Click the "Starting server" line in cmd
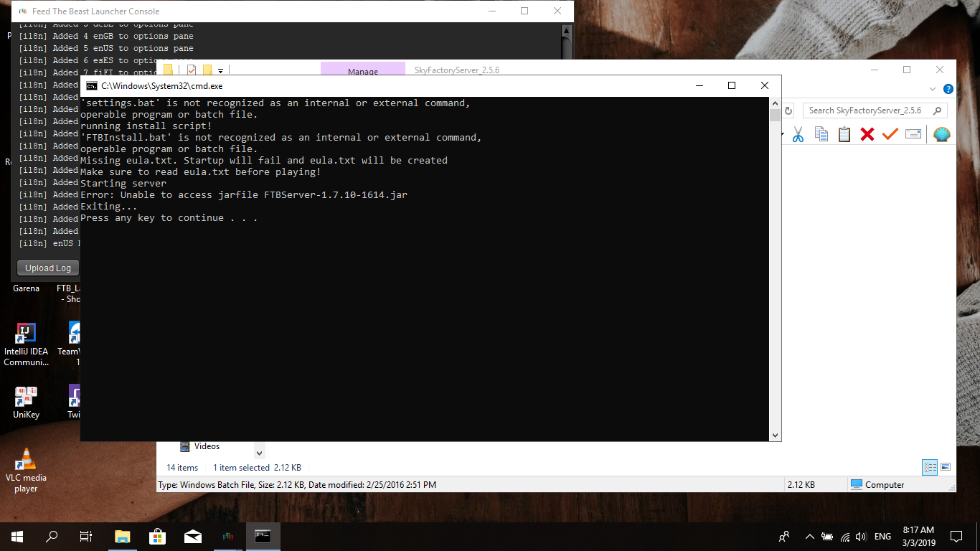Viewport: 980px width, 551px height. pos(123,184)
